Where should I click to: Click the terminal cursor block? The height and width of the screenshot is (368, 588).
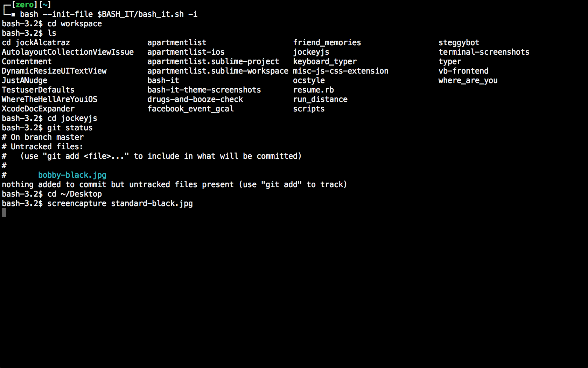(4, 212)
